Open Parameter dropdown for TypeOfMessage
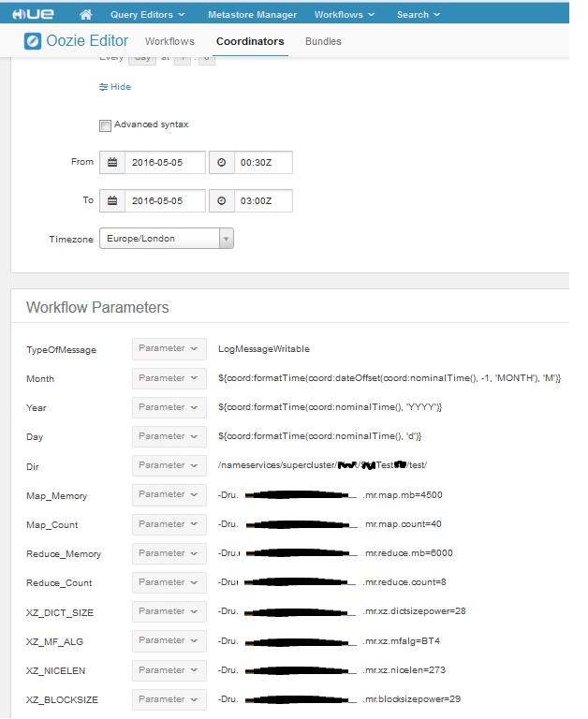Viewport: 588px width, 719px height. point(169,349)
